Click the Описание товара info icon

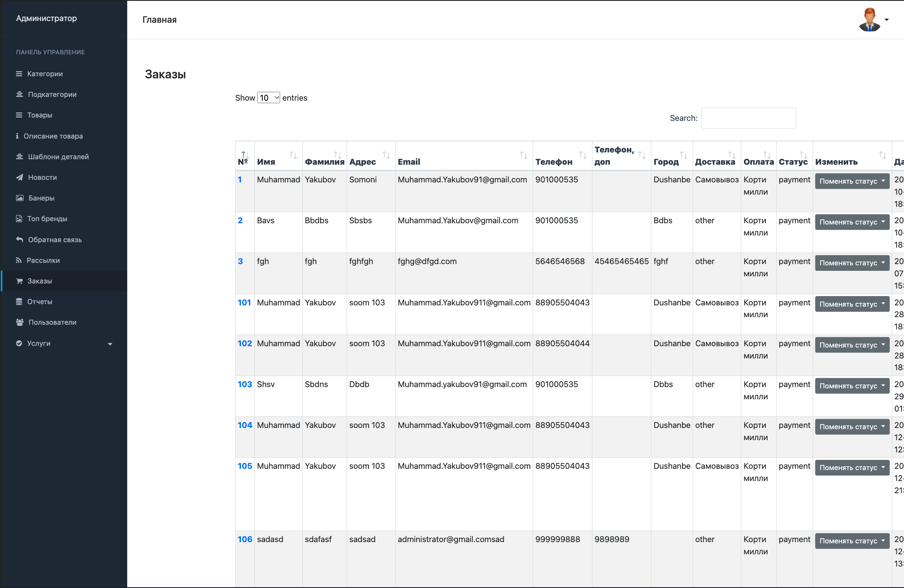[x=17, y=136]
